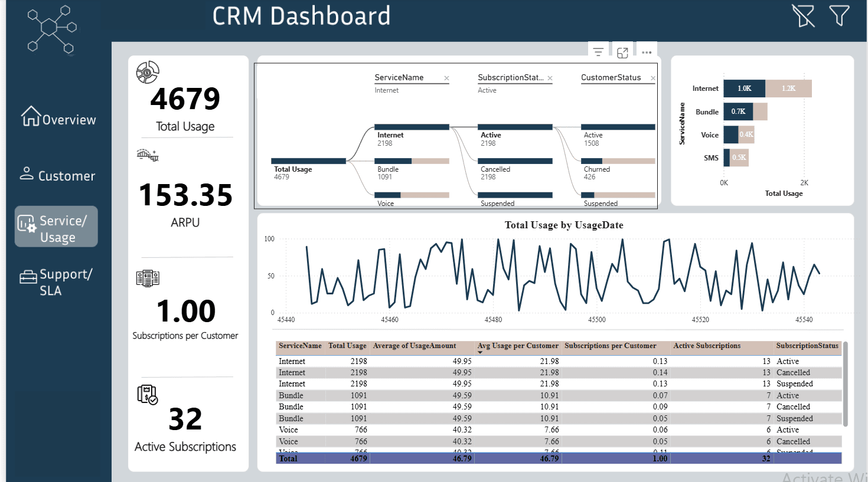The width and height of the screenshot is (868, 482).
Task: Sort table by the ServiceName column header
Action: 300,346
